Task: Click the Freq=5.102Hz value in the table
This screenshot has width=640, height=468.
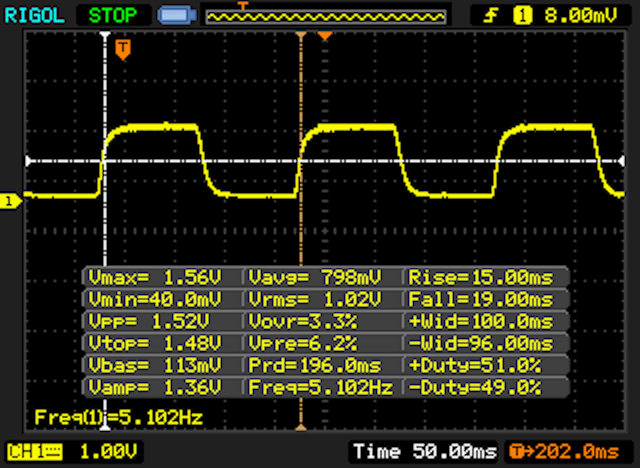Action: (x=321, y=387)
